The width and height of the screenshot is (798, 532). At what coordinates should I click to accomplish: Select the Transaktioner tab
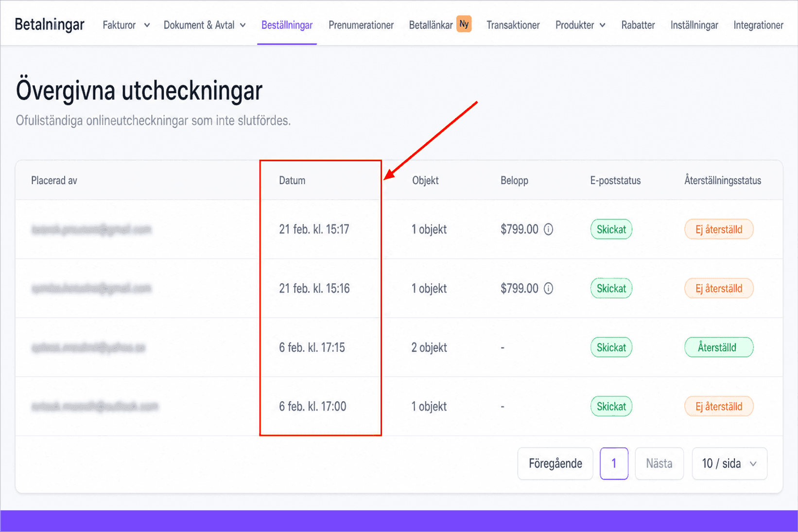(x=513, y=25)
